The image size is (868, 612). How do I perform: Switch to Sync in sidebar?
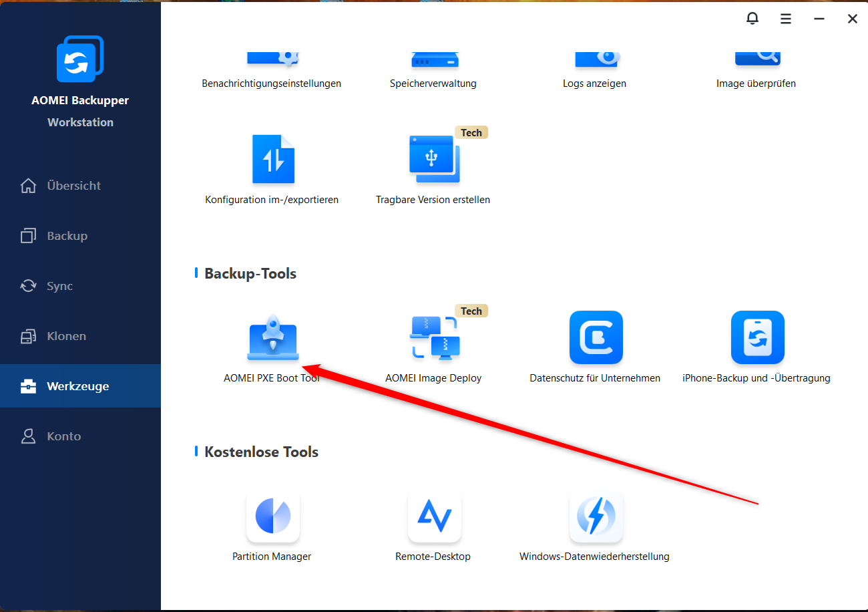click(80, 286)
